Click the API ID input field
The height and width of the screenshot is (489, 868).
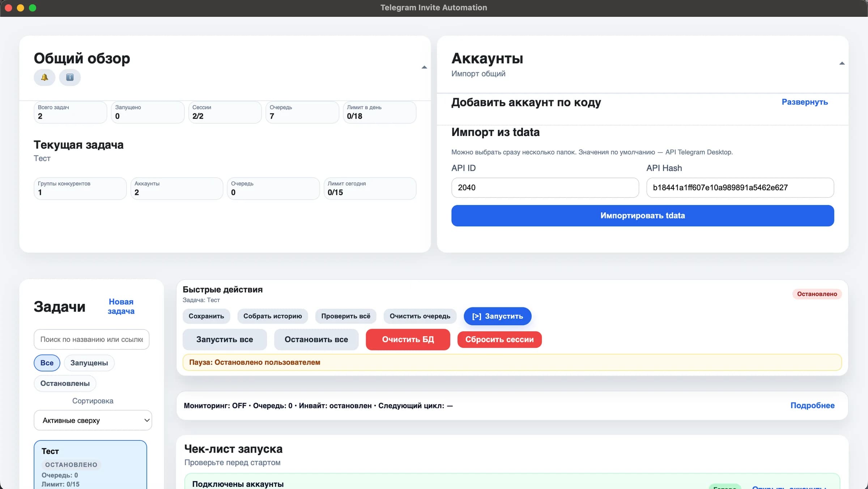[545, 188]
